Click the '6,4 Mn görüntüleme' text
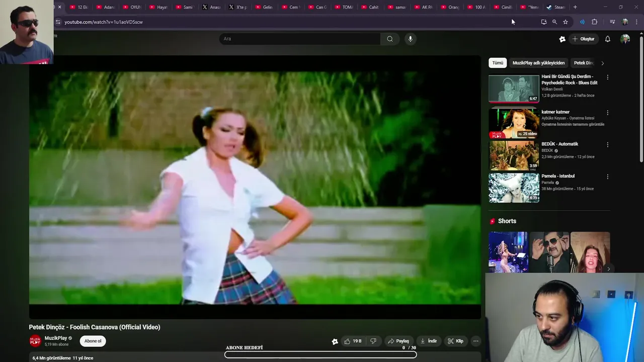This screenshot has width=644, height=362. [52, 358]
